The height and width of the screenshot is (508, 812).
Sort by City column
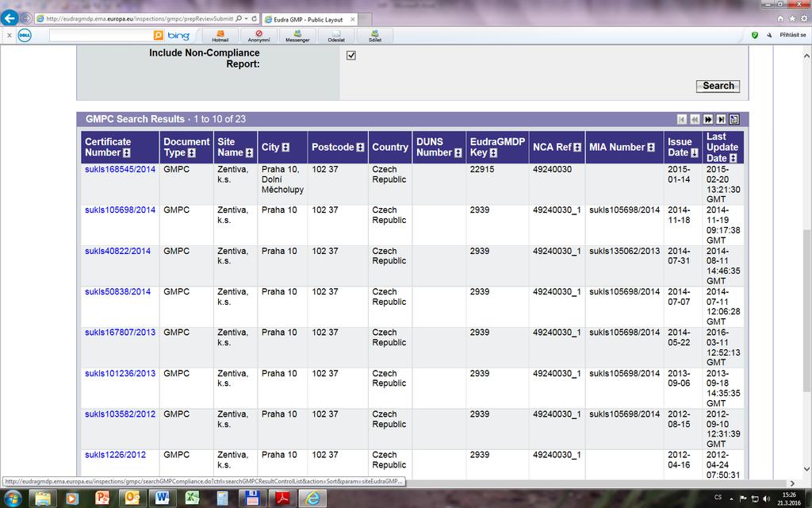285,147
